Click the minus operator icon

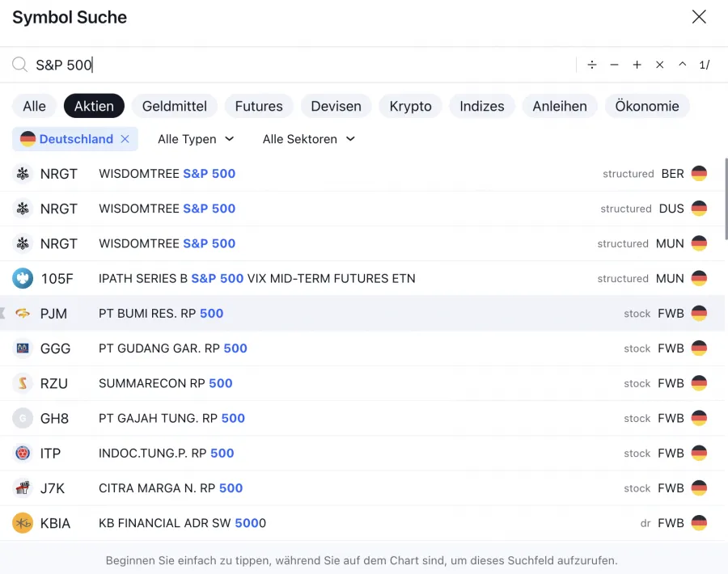pyautogui.click(x=615, y=65)
